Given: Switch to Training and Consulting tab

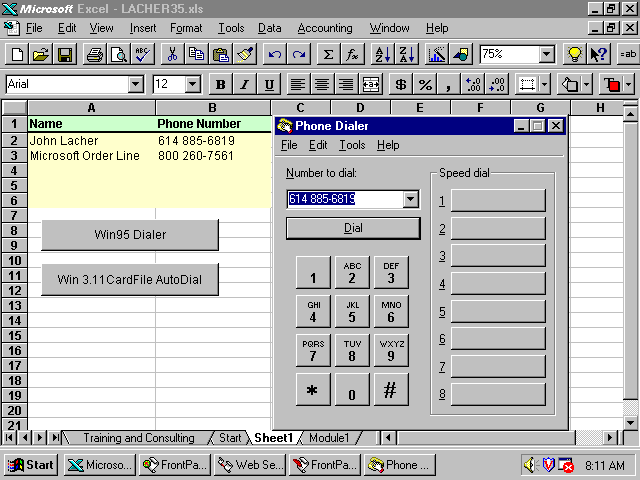Looking at the screenshot, I should click(139, 438).
